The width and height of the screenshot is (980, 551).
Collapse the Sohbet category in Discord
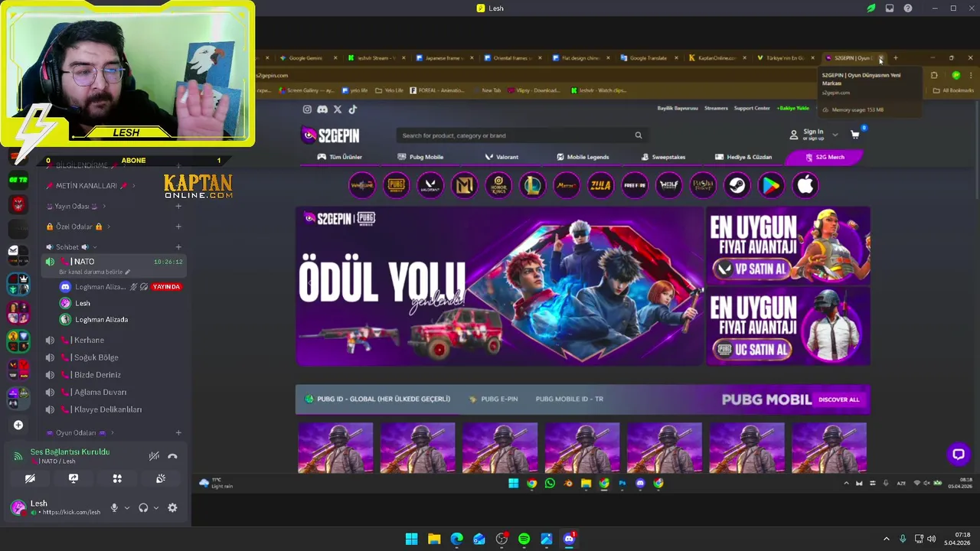pyautogui.click(x=72, y=247)
